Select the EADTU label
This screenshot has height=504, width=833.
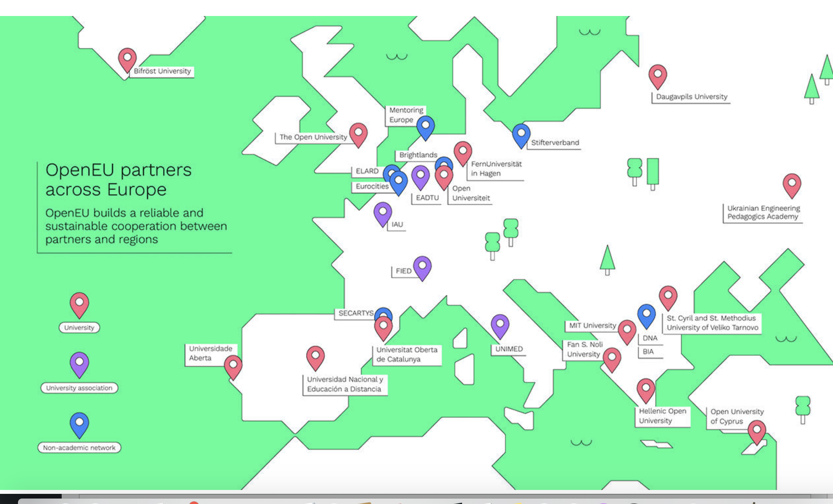coord(427,198)
